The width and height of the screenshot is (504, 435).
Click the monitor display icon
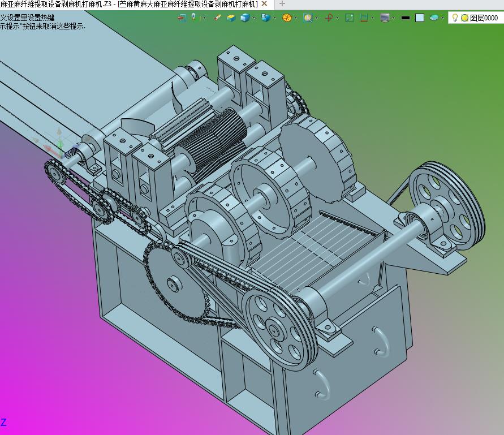(385, 18)
